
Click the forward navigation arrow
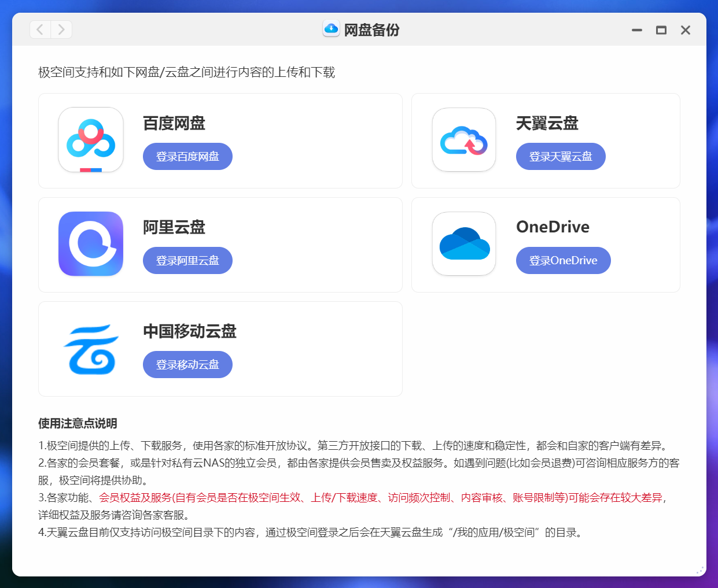(x=61, y=29)
